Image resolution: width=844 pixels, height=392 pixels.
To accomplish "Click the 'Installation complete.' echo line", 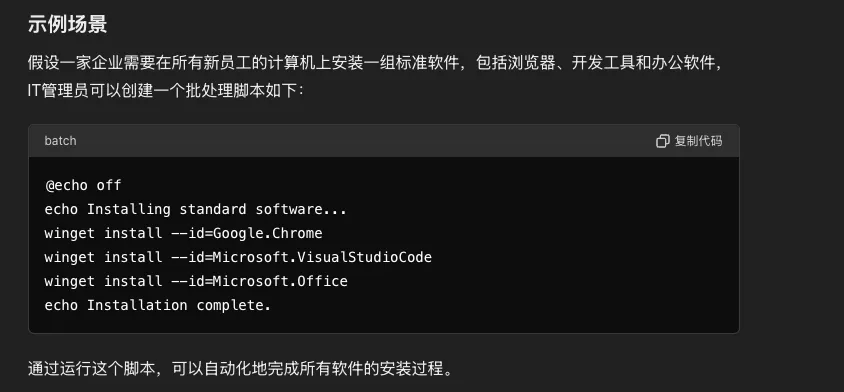I will [158, 305].
